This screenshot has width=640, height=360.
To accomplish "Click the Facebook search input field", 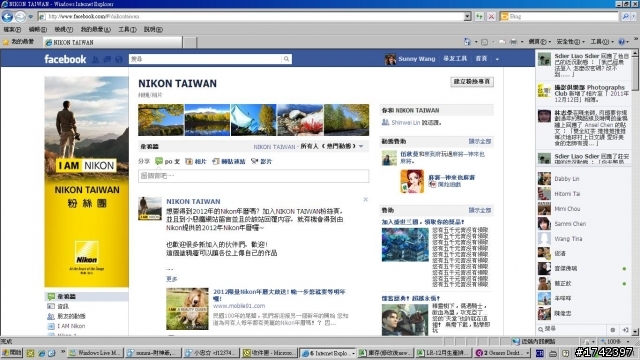I will 206,59.
